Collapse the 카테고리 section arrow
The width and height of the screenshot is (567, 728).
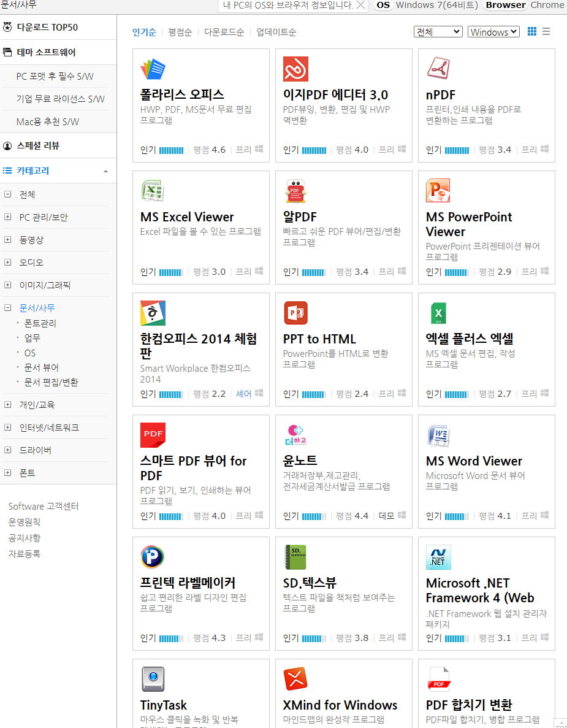click(x=106, y=171)
